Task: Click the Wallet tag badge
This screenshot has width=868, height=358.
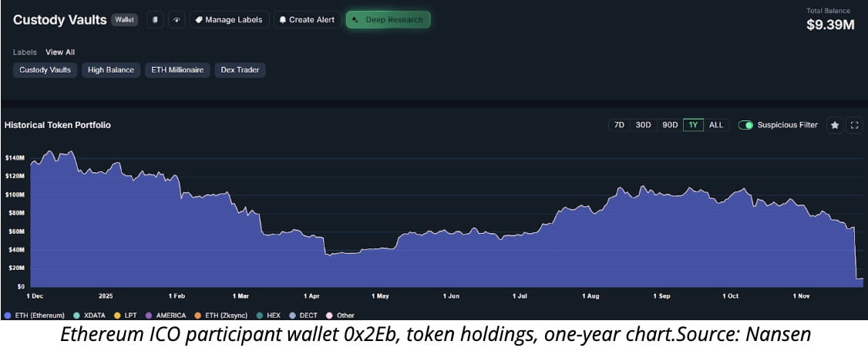Action: pyautogui.click(x=125, y=19)
